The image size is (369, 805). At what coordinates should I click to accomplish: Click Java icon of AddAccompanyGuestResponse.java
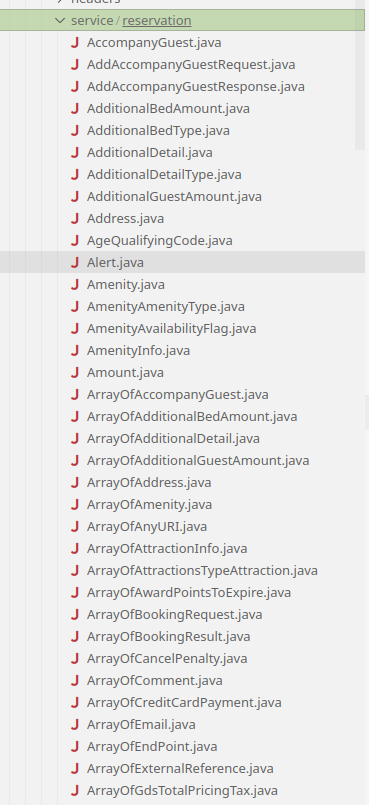pyautogui.click(x=75, y=87)
